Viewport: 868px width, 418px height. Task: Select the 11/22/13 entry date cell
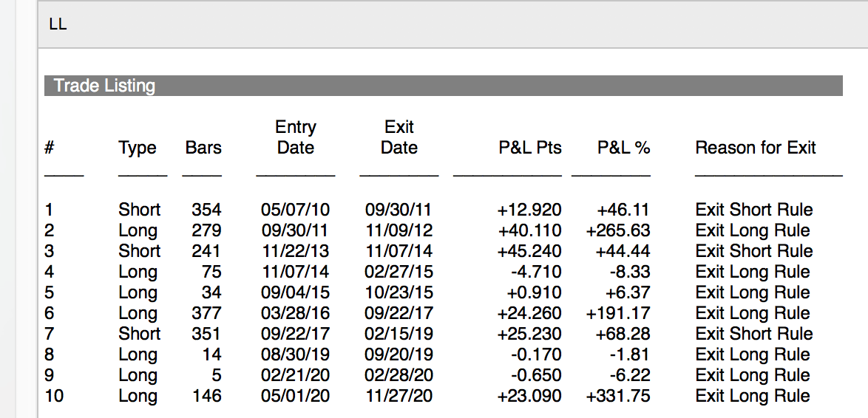click(x=296, y=251)
